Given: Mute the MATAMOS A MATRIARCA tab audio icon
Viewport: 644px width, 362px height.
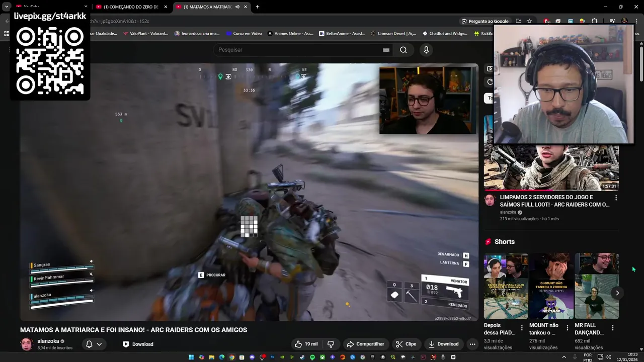Looking at the screenshot, I should (237, 7).
